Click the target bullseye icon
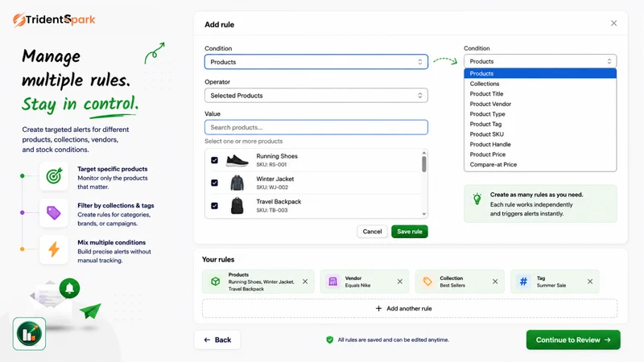This screenshot has width=644, height=362. pyautogui.click(x=54, y=176)
